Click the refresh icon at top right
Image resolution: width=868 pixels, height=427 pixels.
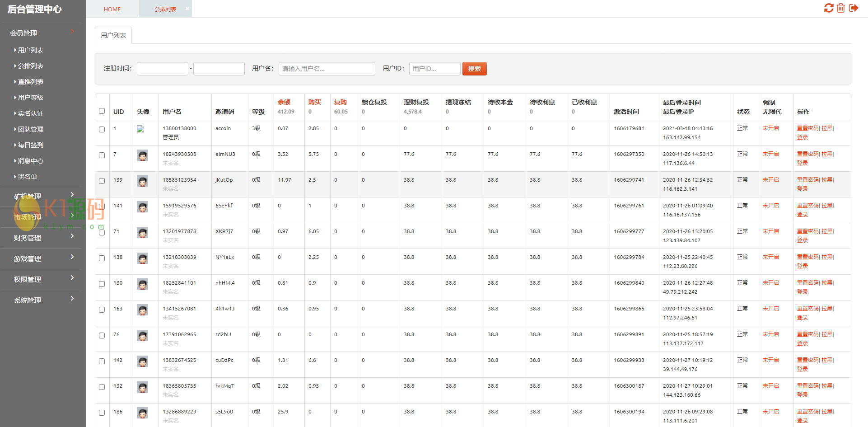(829, 8)
